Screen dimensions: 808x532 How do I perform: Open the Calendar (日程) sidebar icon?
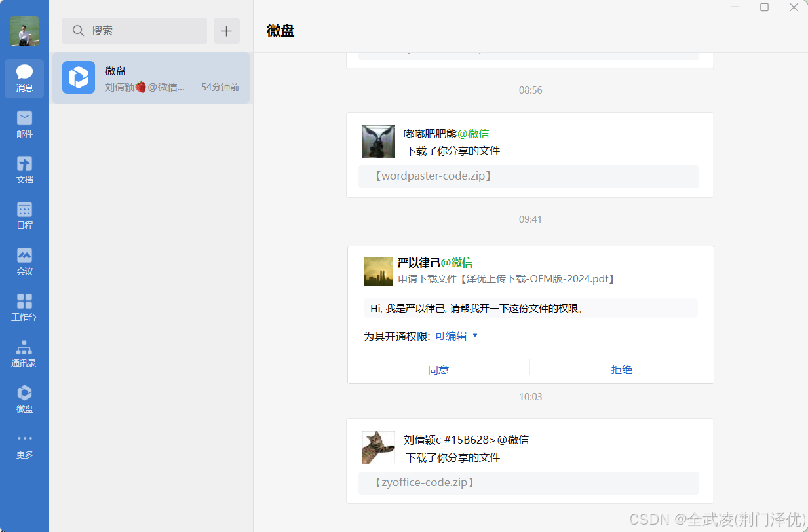click(24, 216)
